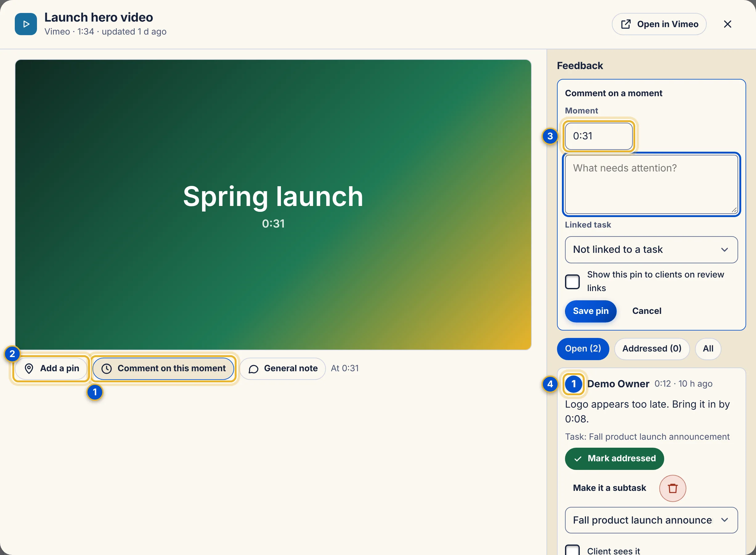
Task: Switch to the Addressed (0) filter tab
Action: (x=652, y=349)
